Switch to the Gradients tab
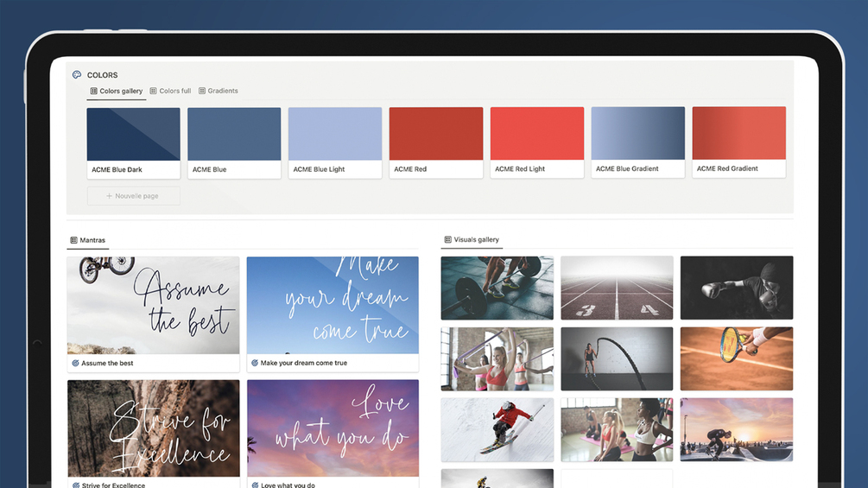This screenshot has width=868, height=488. coord(219,91)
